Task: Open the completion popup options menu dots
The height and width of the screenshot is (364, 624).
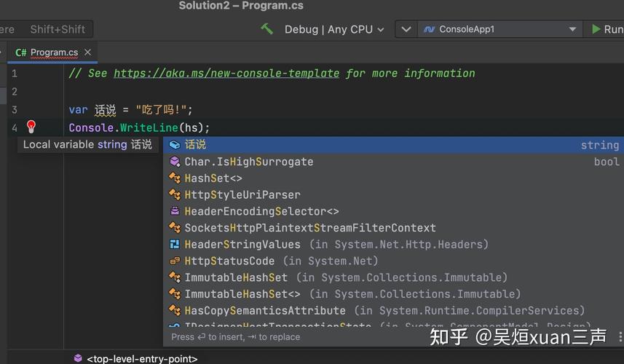Action: pyautogui.click(x=620, y=337)
